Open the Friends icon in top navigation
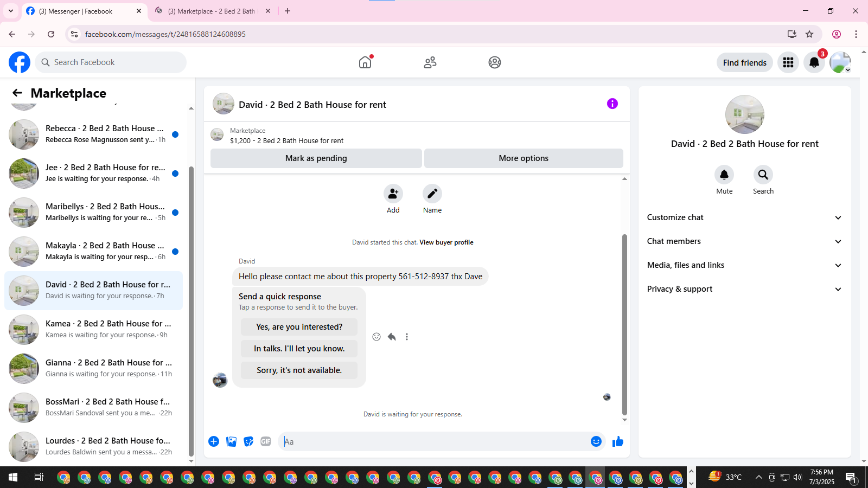The height and width of the screenshot is (488, 868). (x=430, y=62)
